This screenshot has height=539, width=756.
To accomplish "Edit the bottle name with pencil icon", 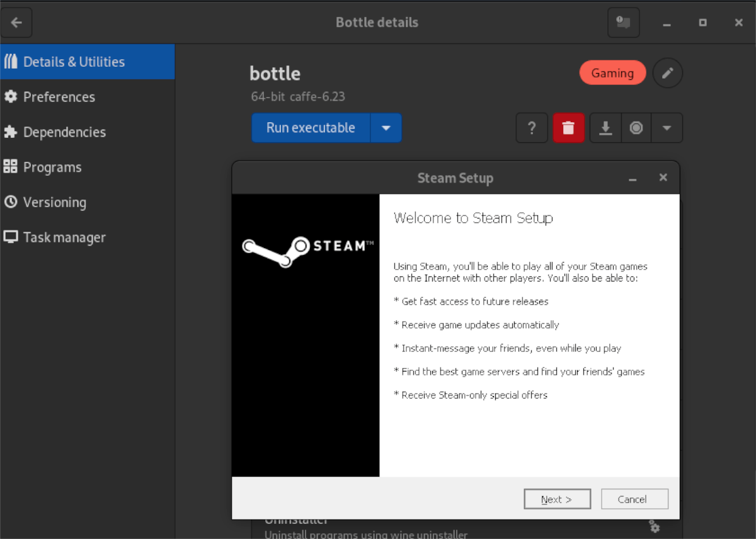I will tap(668, 73).
